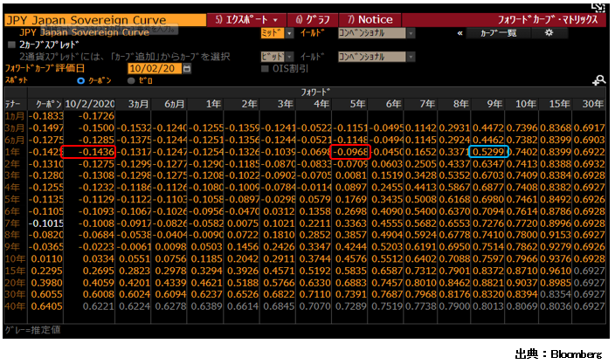Click cell value 0.6221
Image resolution: width=615 pixels, height=364 pixels.
99,306
